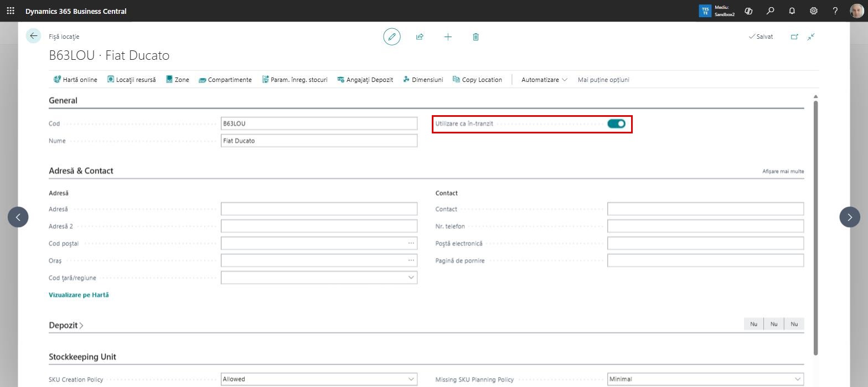Viewport: 868px width, 387px height.
Task: Click Afișare mai multe link
Action: [783, 172]
